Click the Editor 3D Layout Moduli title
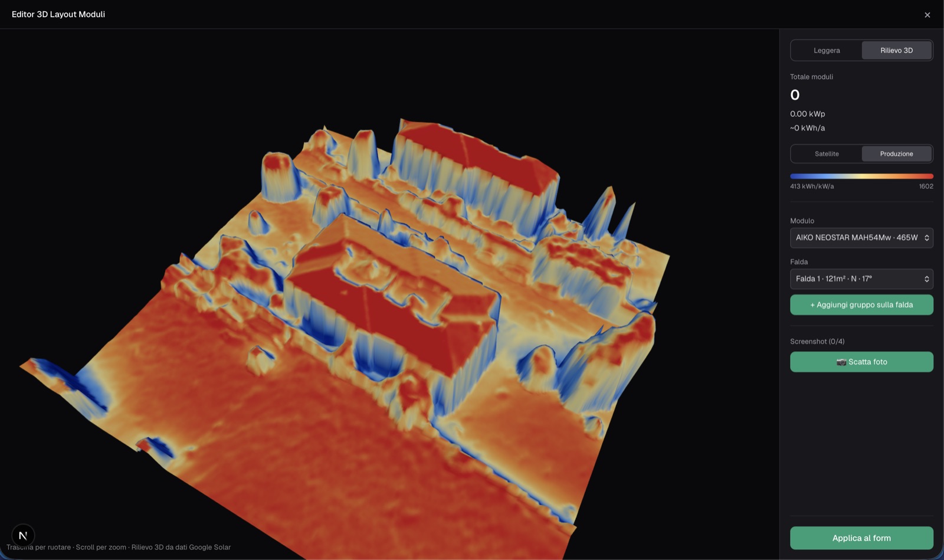This screenshot has width=944, height=560. click(x=58, y=14)
